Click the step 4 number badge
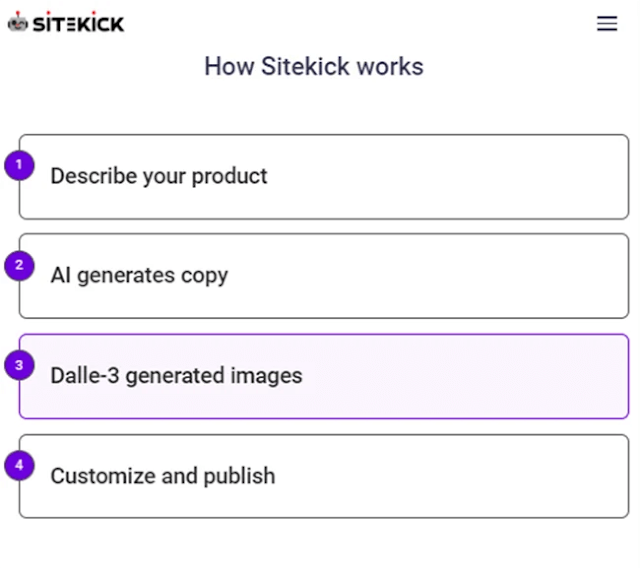 click(19, 465)
